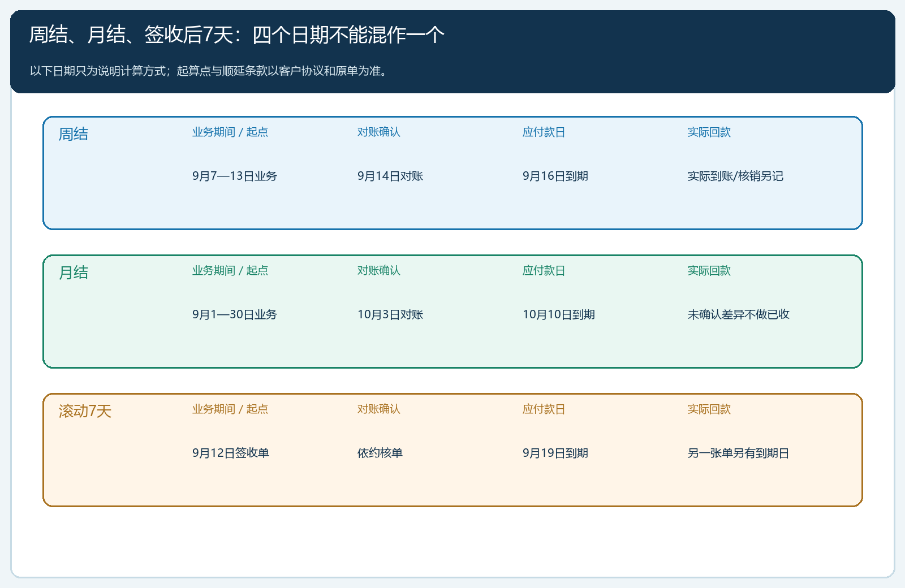Screen dimensions: 905x588
Task: Click 实际回款 label in 滚动7天 card
Action: click(x=709, y=409)
